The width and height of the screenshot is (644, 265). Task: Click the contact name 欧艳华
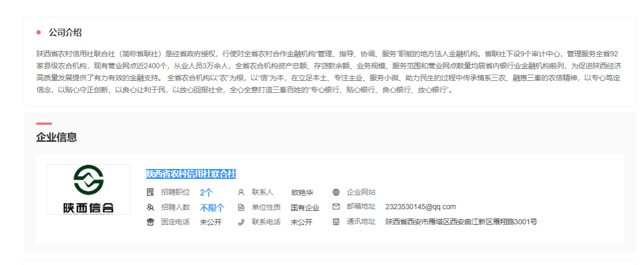pos(302,192)
